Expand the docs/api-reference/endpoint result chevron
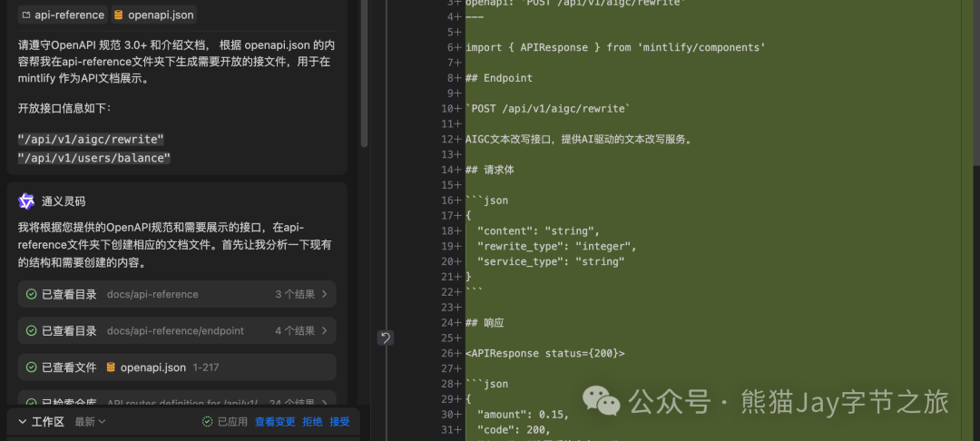Image resolution: width=980 pixels, height=441 pixels. 324,331
